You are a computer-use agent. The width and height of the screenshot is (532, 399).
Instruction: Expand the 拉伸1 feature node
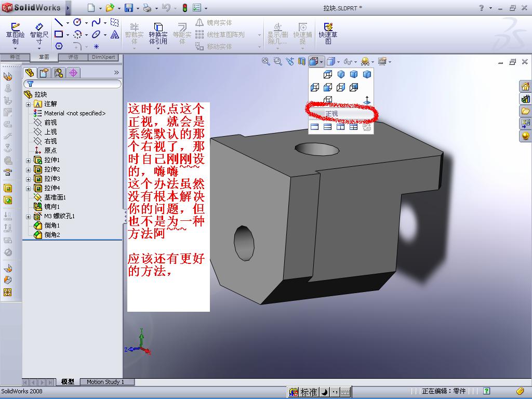point(29,160)
